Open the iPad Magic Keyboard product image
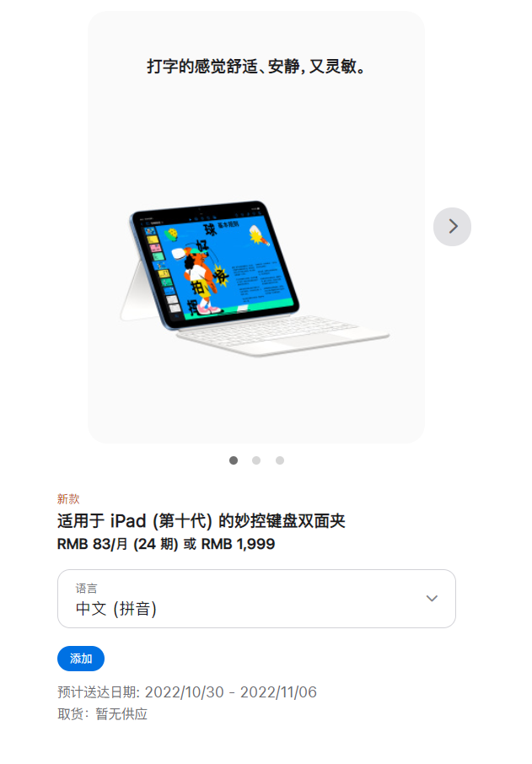Image resolution: width=532 pixels, height=764 pixels. tap(255, 279)
